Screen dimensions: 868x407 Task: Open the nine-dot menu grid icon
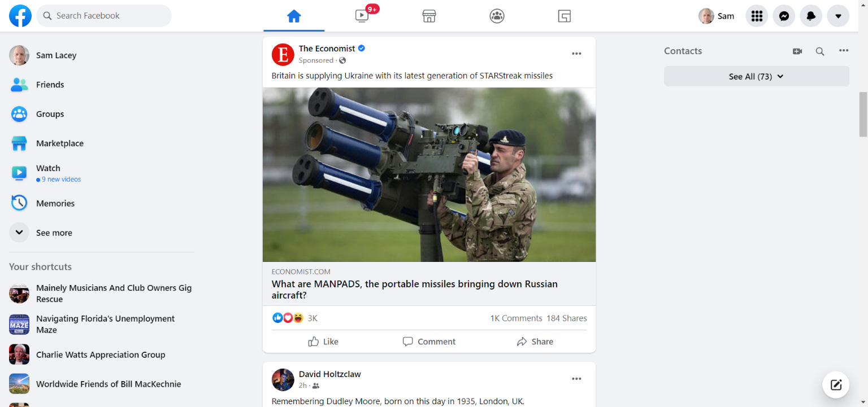[x=757, y=16]
